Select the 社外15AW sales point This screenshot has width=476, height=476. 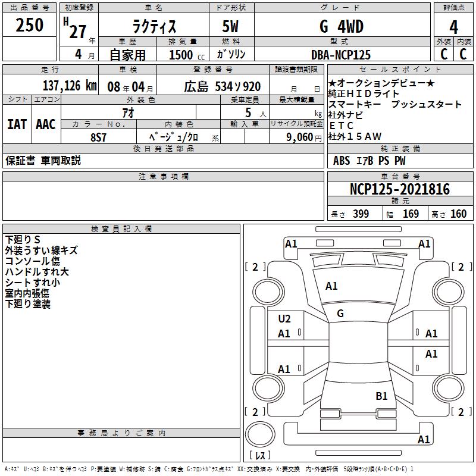click(x=355, y=136)
